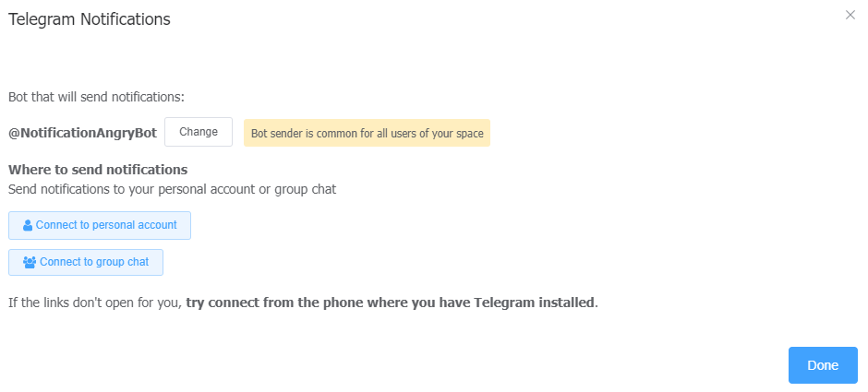Click the person icon for personal account
The image size is (868, 392).
[x=28, y=225]
